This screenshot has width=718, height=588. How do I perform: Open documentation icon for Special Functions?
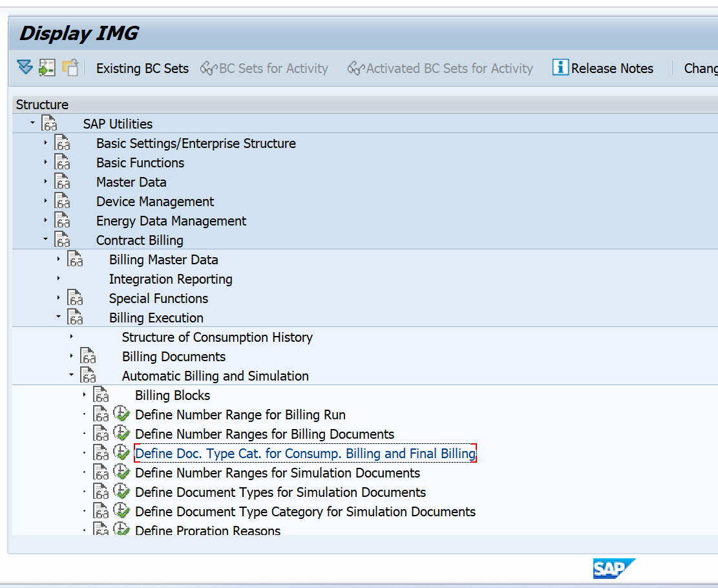click(x=75, y=298)
